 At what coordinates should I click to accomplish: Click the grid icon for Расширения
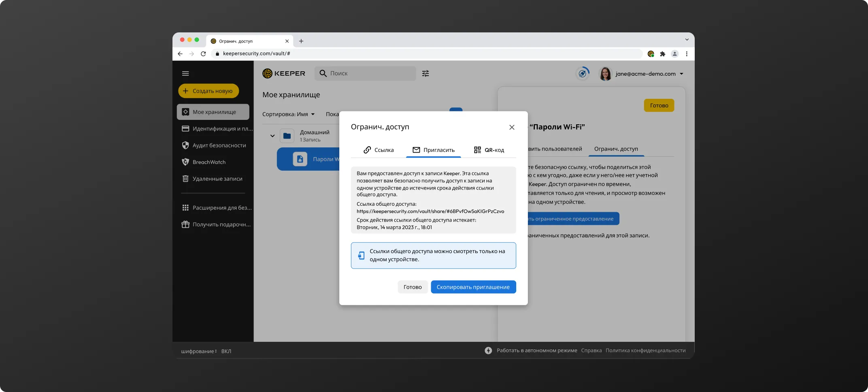[x=185, y=208]
